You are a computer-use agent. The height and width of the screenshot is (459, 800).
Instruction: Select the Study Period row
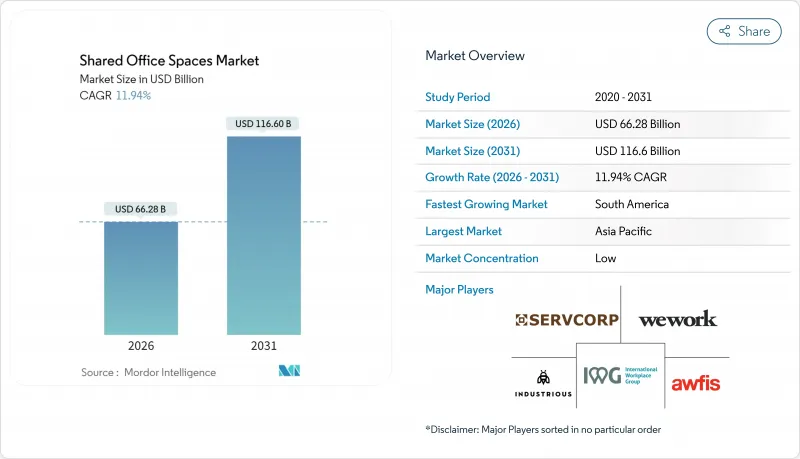607,98
